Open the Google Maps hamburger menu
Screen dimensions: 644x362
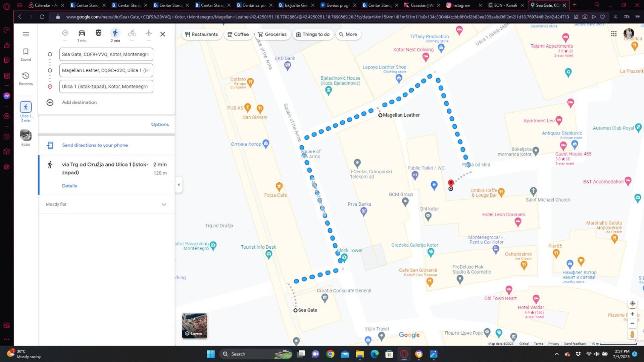click(x=26, y=34)
